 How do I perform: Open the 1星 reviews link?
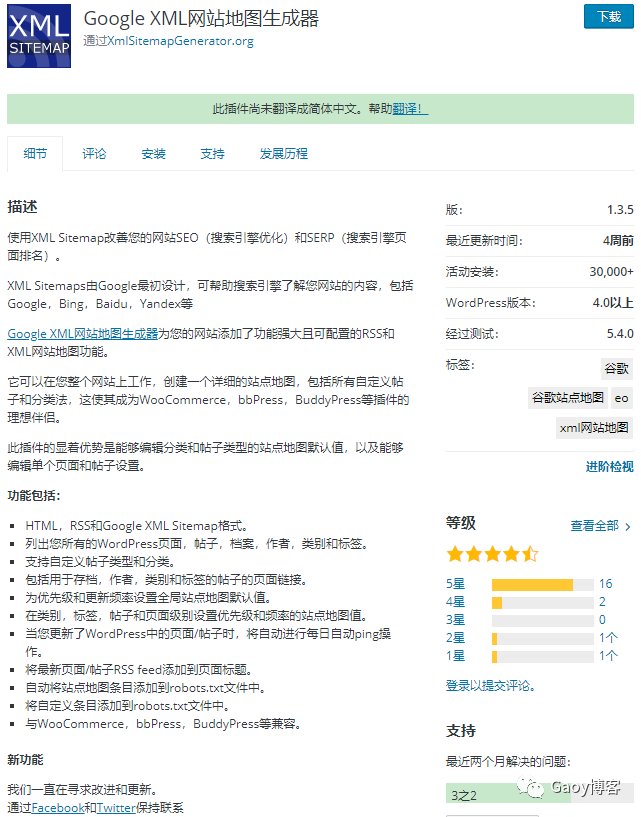click(x=455, y=656)
